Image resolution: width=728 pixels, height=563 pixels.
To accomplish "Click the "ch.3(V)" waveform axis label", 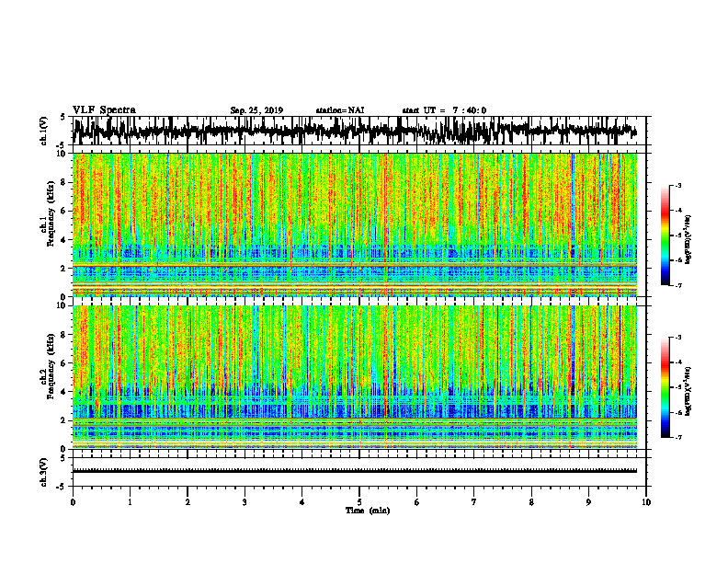I will pyautogui.click(x=44, y=473).
